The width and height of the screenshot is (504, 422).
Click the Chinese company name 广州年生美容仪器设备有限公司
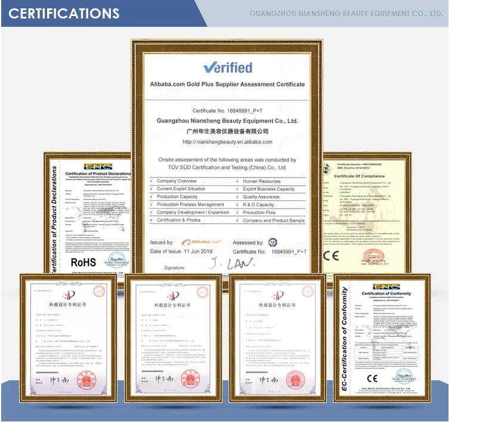tap(228, 131)
